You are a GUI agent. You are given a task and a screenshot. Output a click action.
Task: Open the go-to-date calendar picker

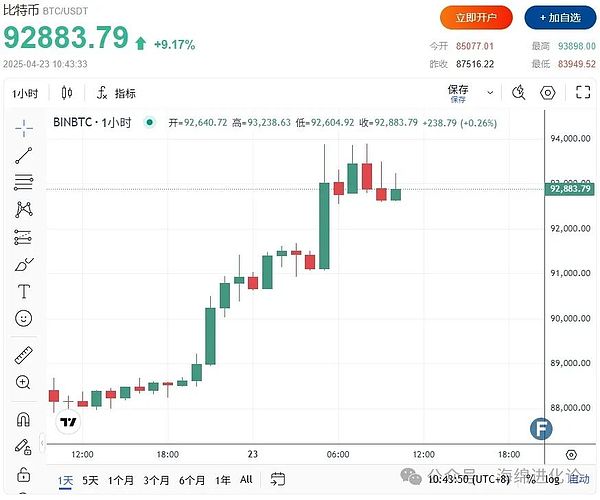coord(281,480)
